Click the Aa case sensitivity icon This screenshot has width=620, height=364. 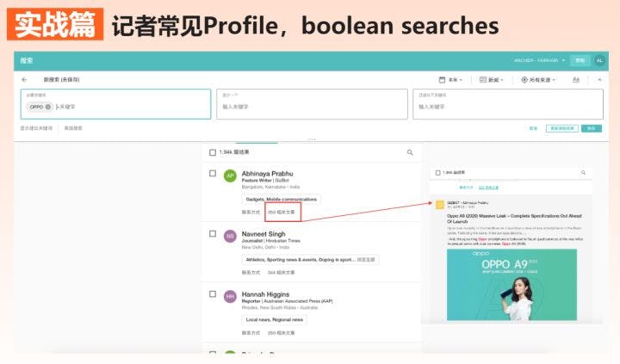576,80
